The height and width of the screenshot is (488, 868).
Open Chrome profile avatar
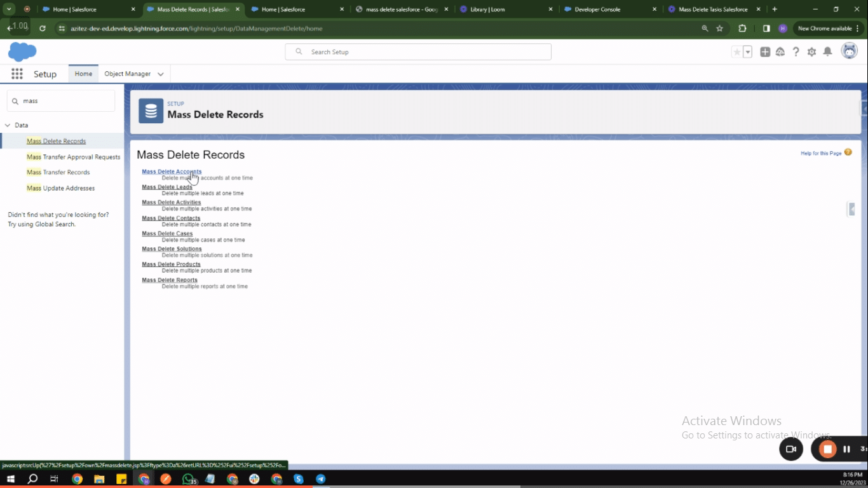click(783, 29)
